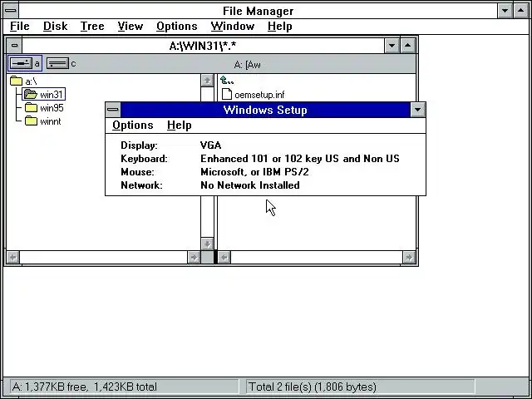Open the win31 folder in tree

(44, 94)
